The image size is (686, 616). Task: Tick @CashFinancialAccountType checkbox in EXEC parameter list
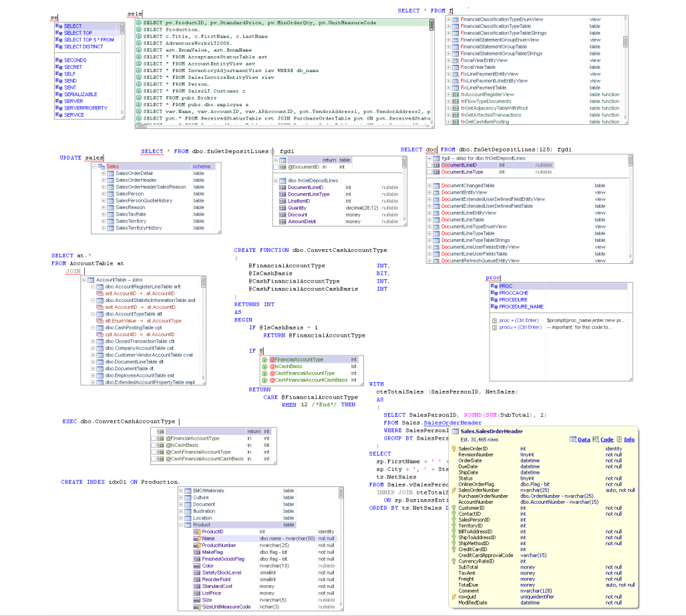pos(154,452)
